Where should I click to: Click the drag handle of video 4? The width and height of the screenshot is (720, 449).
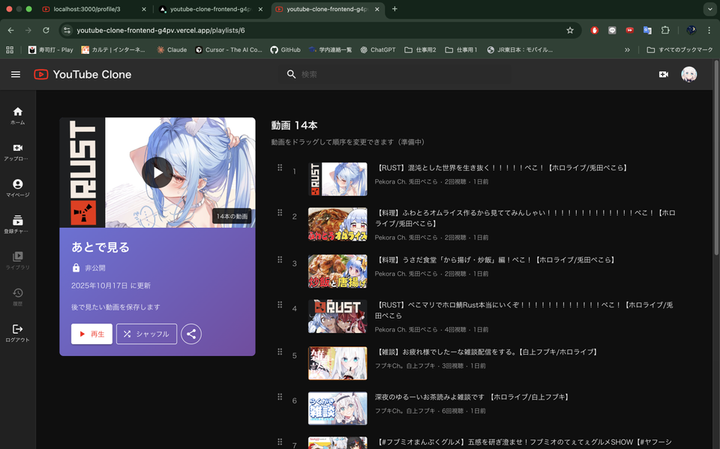pos(280,305)
